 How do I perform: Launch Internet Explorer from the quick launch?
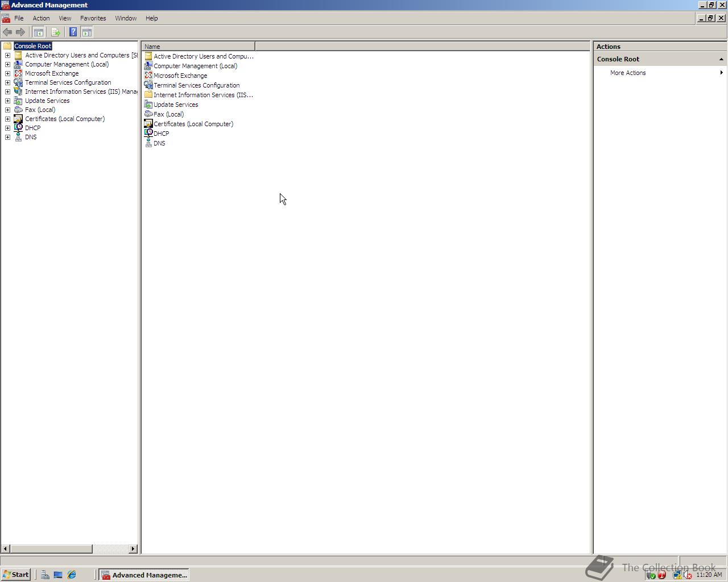(72, 575)
